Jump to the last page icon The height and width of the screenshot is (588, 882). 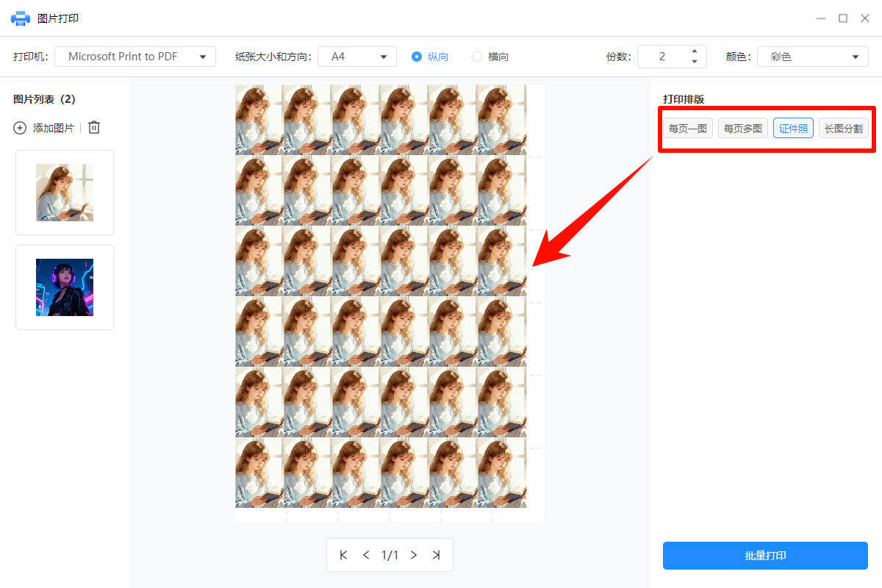(x=437, y=555)
